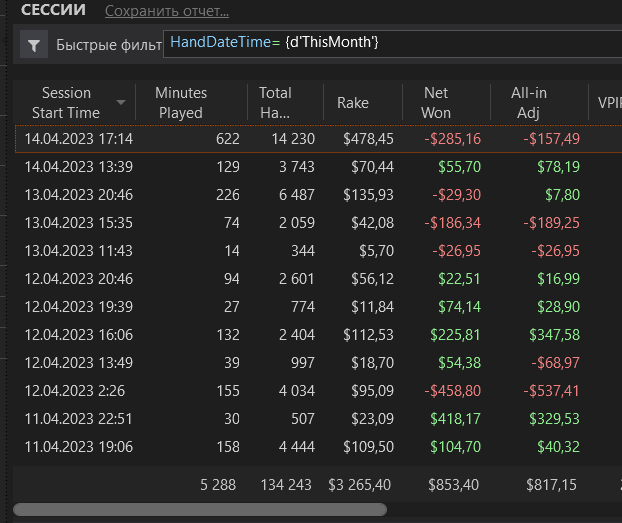Click the Быстрые фильтры label

pos(109,45)
